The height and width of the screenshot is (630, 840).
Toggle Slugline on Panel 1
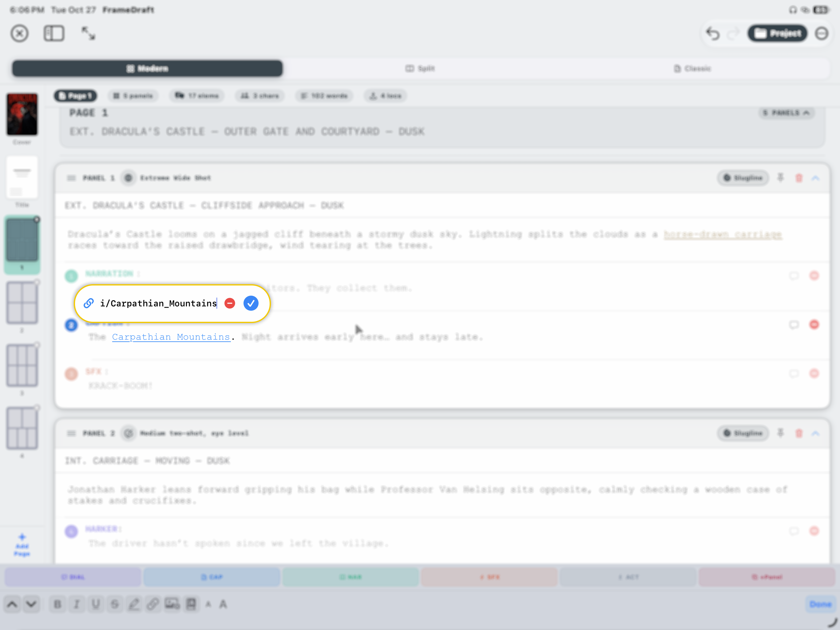(x=743, y=178)
